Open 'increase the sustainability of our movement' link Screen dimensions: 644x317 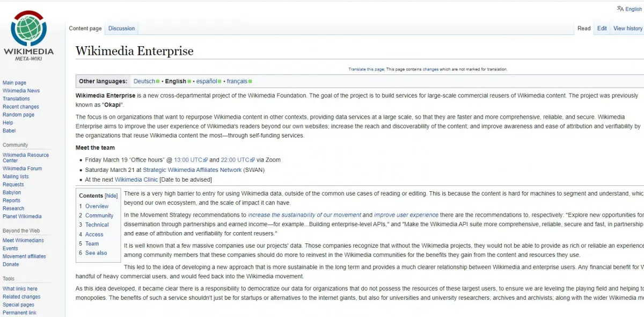click(x=304, y=215)
